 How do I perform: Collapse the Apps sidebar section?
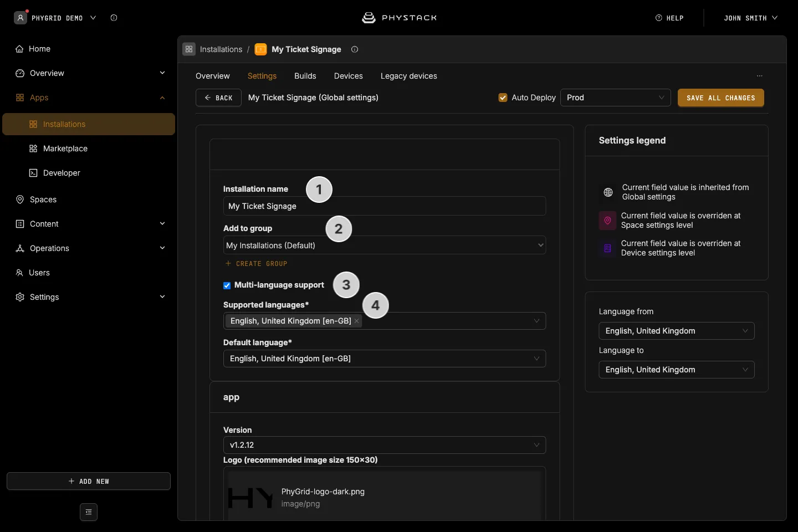(x=89, y=98)
